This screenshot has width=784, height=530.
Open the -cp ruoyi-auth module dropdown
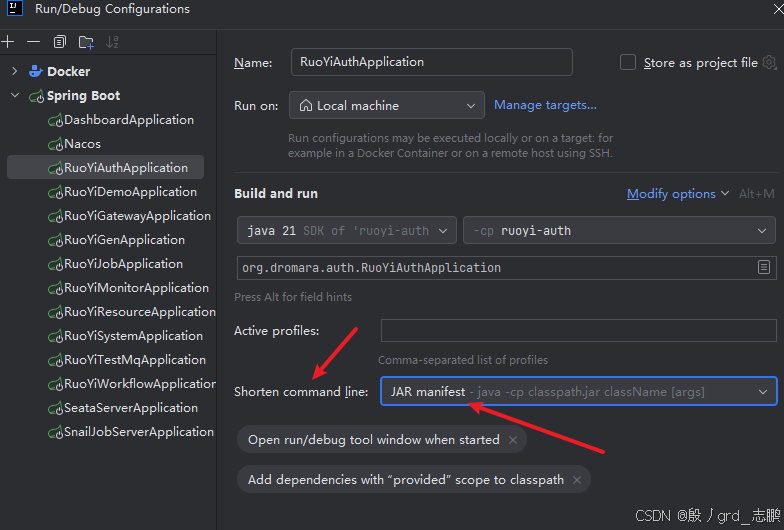619,230
